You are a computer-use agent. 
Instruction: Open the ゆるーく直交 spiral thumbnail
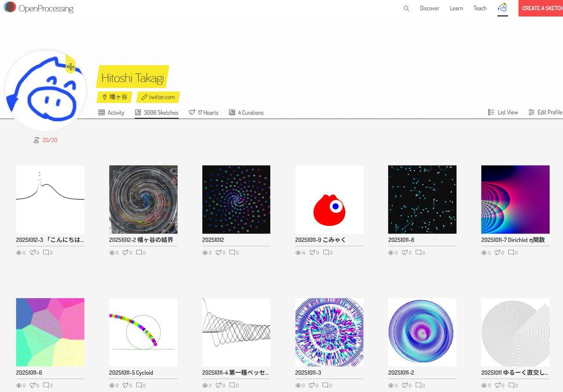[515, 332]
